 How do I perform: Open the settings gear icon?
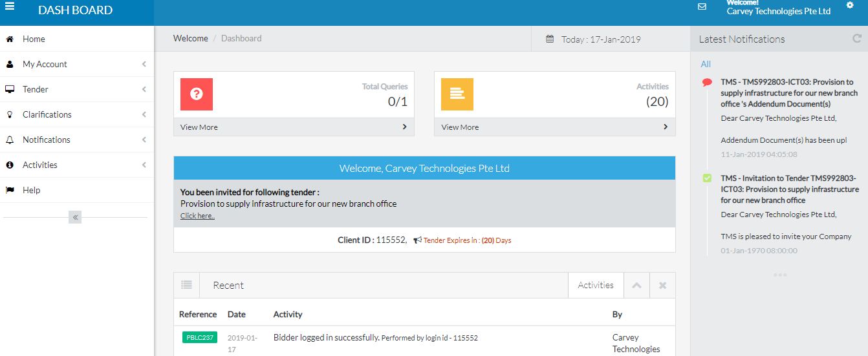tap(850, 5)
